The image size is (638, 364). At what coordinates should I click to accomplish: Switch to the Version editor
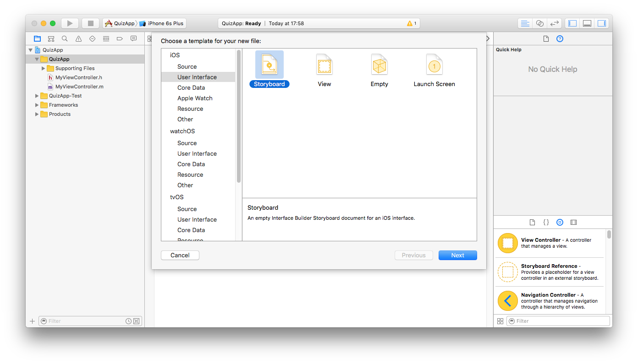click(x=555, y=23)
